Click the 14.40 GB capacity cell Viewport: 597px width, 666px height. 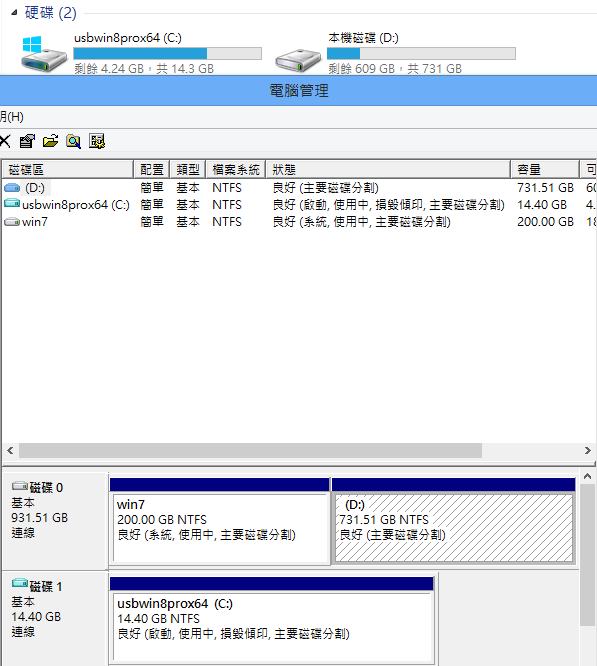[542, 205]
